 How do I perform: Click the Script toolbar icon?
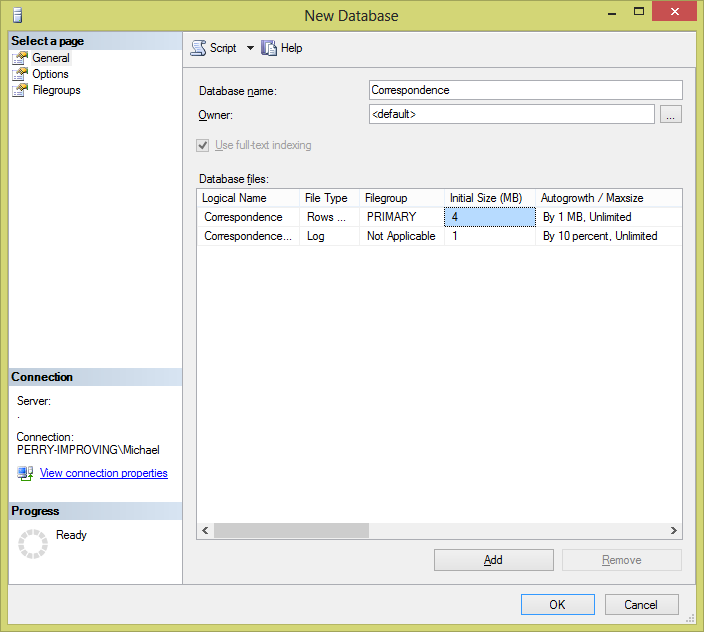(x=198, y=48)
